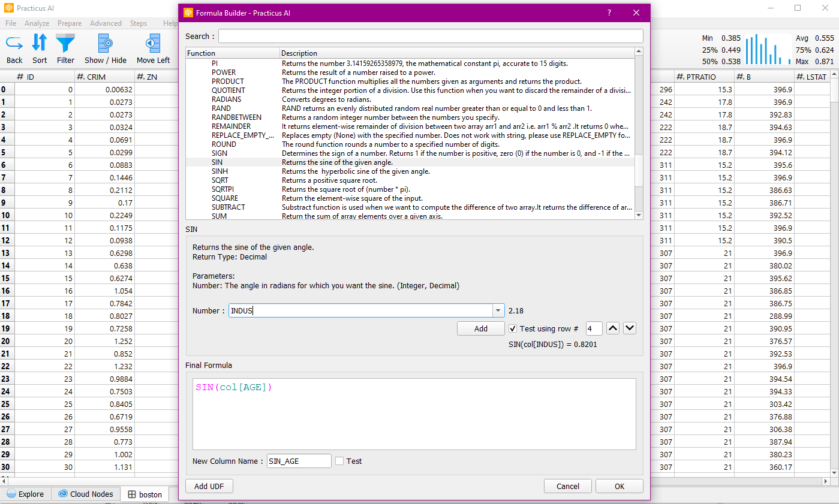Click the function Search field

(x=431, y=36)
